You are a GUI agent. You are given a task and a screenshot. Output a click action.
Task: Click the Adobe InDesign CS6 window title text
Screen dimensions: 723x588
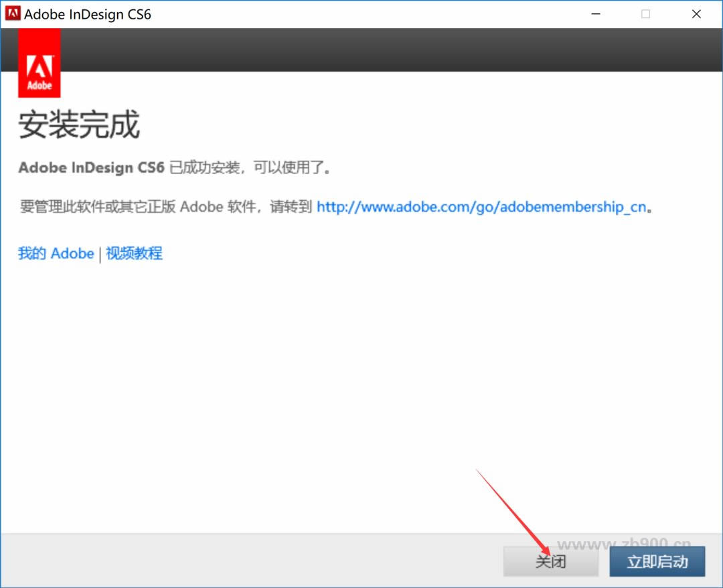pyautogui.click(x=88, y=14)
